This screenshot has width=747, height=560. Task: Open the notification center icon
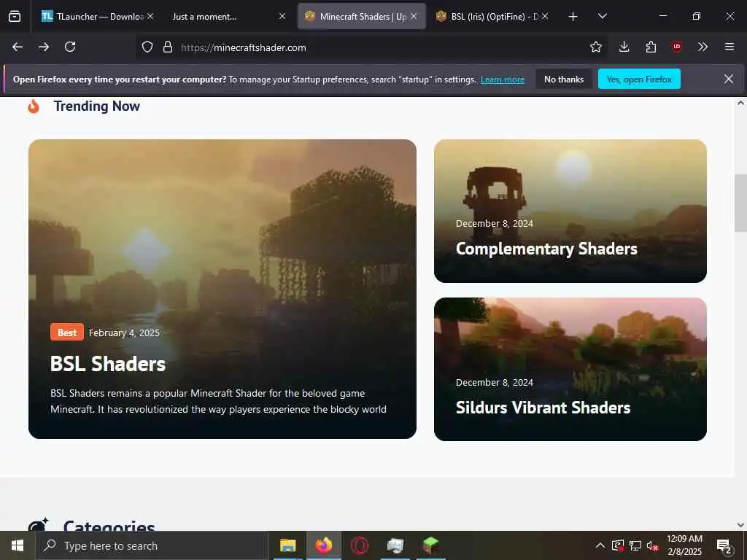tap(724, 546)
